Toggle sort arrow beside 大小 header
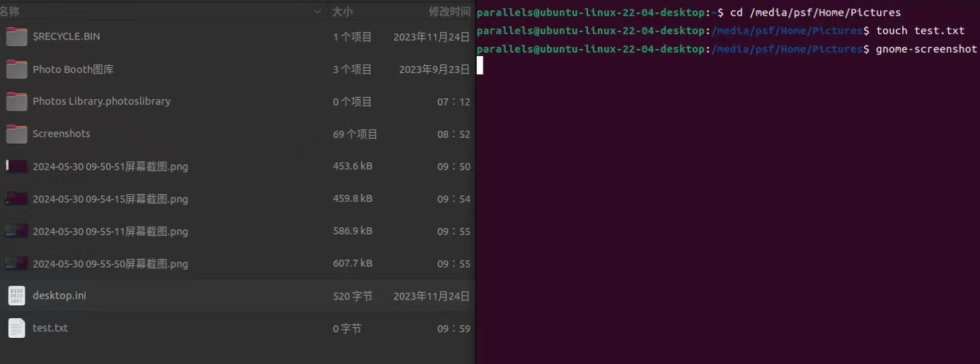Image resolution: width=980 pixels, height=364 pixels. [318, 11]
